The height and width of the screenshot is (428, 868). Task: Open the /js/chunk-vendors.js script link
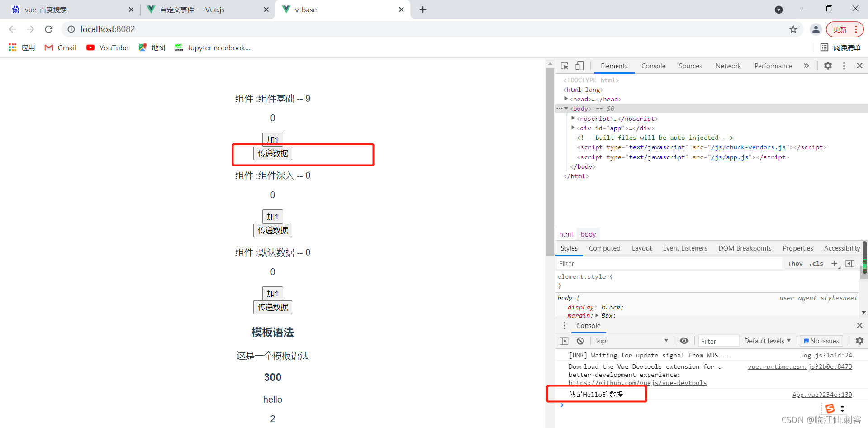point(748,147)
